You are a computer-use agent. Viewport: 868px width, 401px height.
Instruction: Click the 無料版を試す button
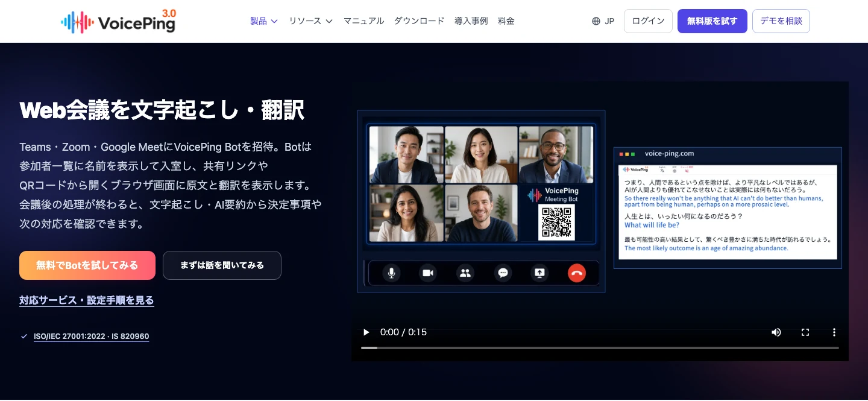coord(712,21)
